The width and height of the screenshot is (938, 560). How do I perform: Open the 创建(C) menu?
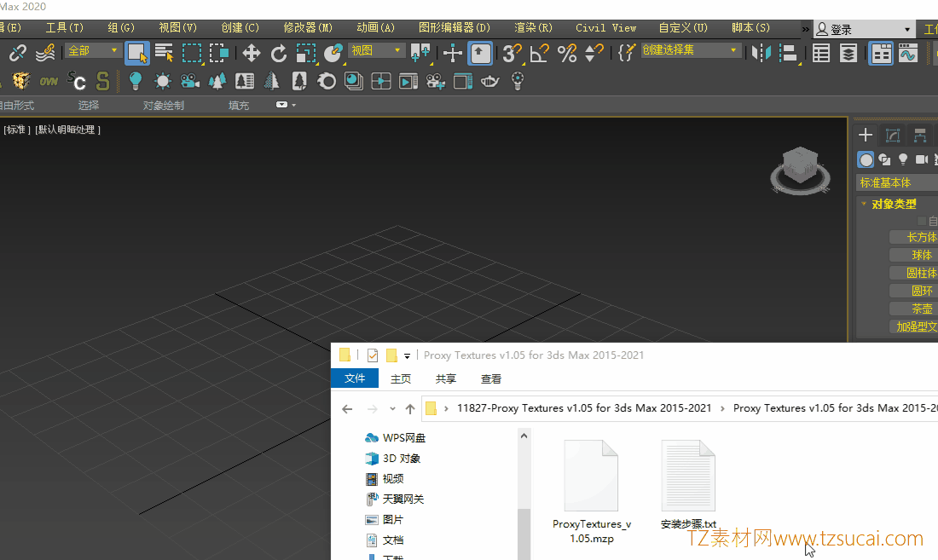click(240, 27)
